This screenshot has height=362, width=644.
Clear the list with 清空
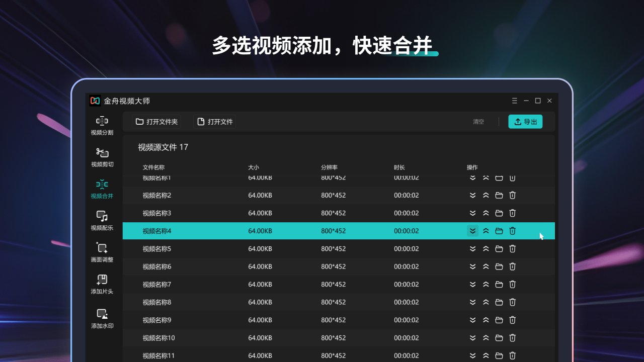click(478, 121)
